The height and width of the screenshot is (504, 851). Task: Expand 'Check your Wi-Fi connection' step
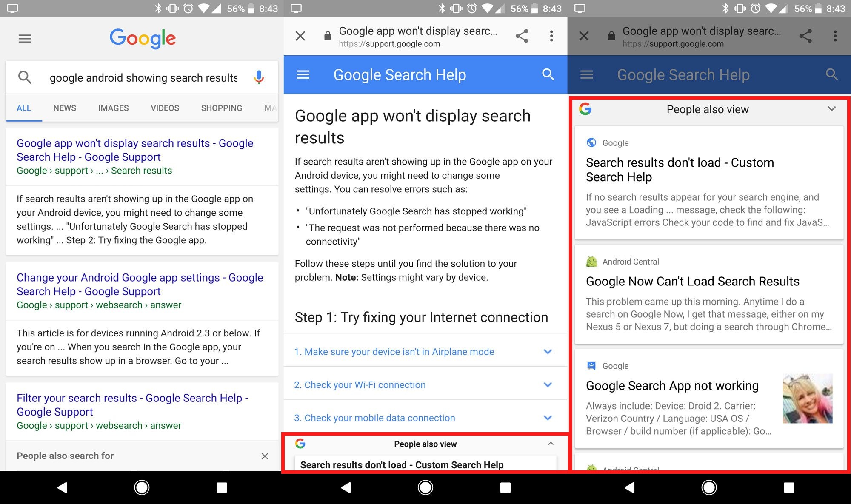pos(425,385)
